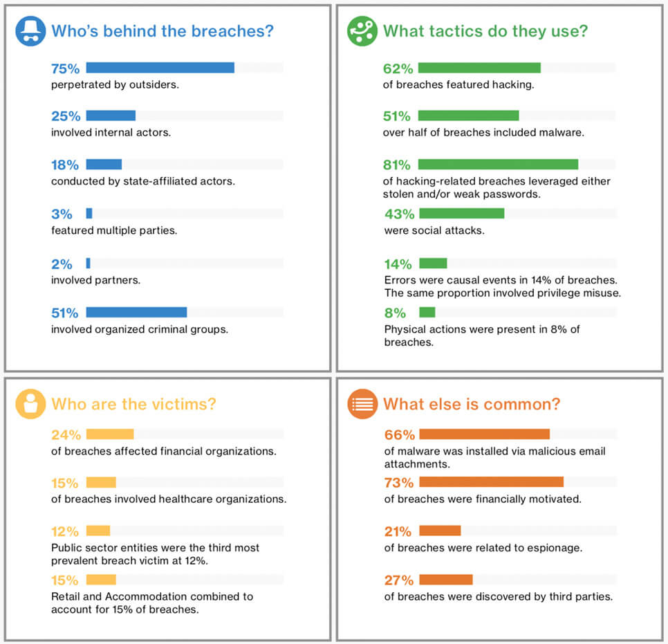Click the 27% third parties percentage label

[399, 580]
